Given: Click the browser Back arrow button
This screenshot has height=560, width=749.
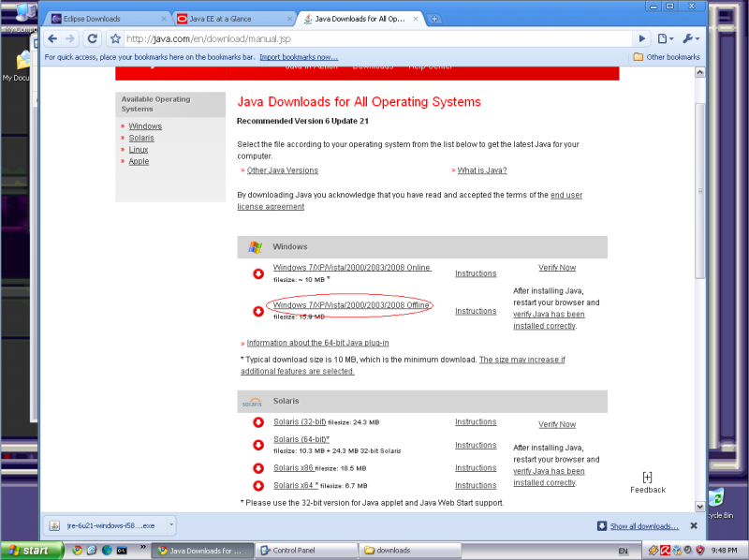Looking at the screenshot, I should click(52, 38).
